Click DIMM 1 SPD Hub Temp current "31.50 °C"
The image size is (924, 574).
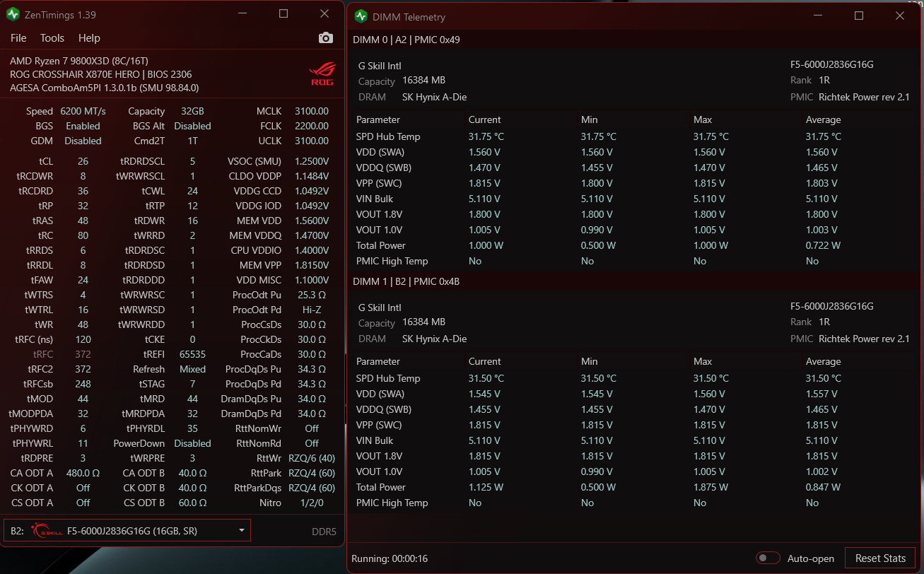pyautogui.click(x=486, y=378)
